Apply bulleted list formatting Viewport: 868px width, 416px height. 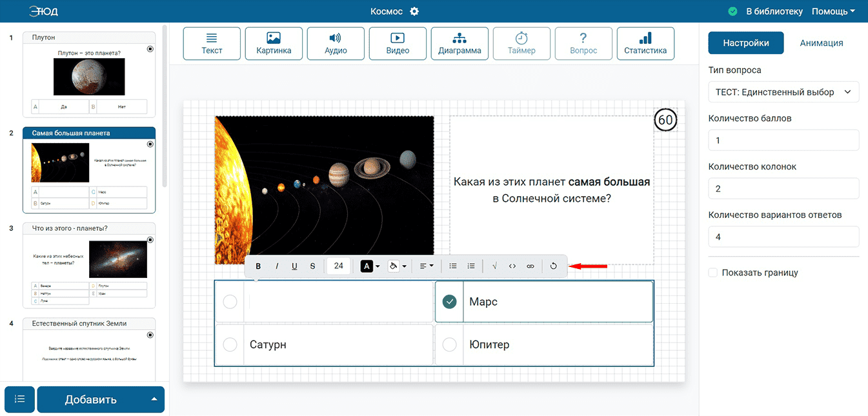pos(453,266)
